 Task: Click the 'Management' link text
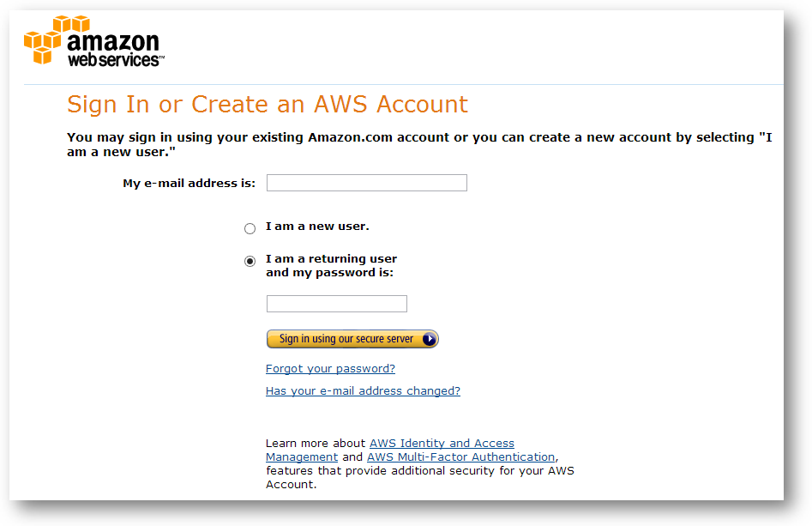pyautogui.click(x=302, y=457)
